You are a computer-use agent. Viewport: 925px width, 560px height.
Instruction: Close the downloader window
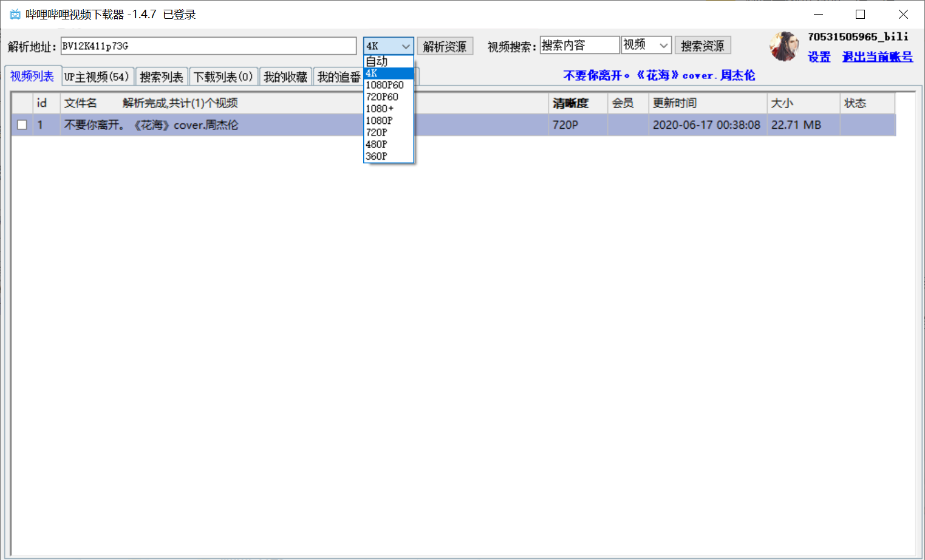tap(903, 14)
